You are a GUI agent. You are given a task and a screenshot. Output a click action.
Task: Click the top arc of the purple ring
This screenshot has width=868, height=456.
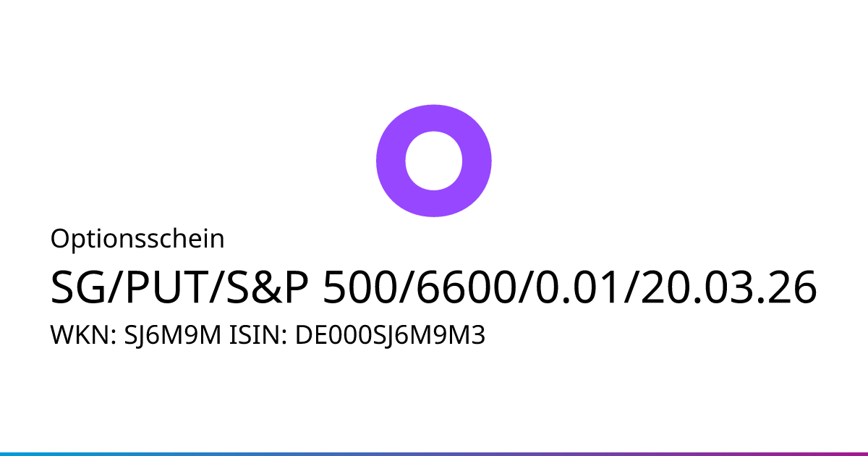point(434,117)
